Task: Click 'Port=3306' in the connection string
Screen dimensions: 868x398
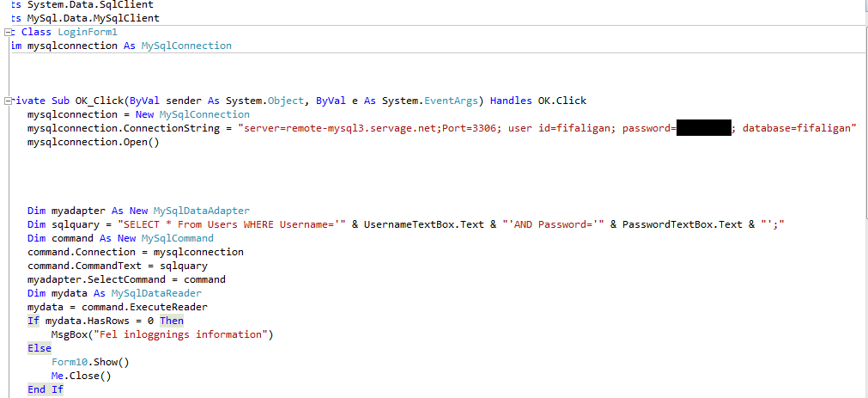Action: [x=470, y=129]
